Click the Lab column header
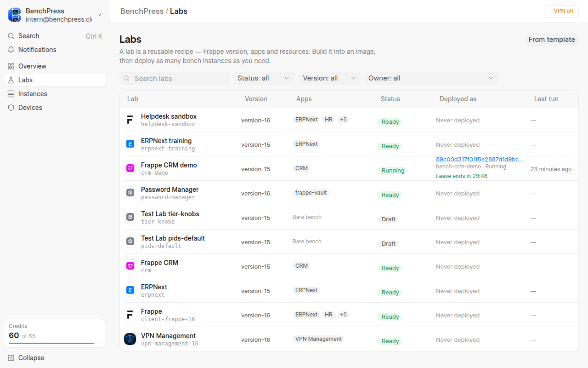 pos(133,99)
